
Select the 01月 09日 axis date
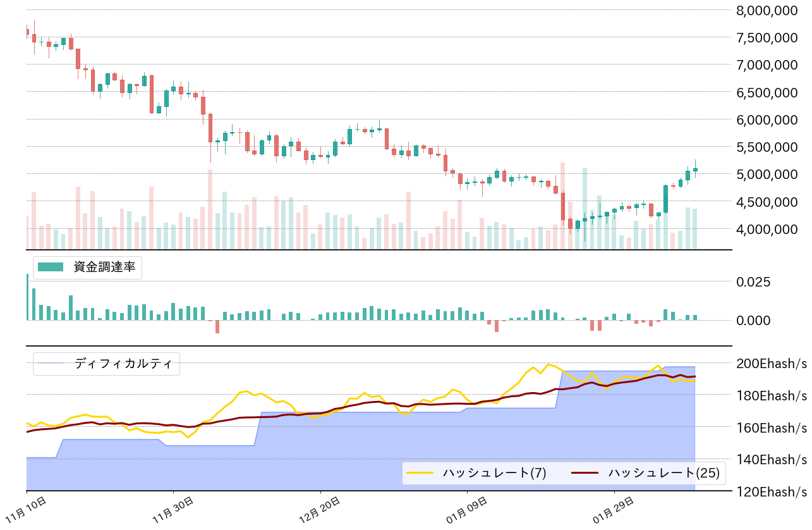pos(466,512)
